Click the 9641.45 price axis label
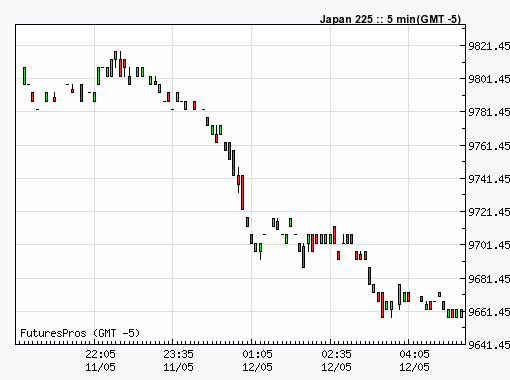The width and height of the screenshot is (510, 380). tap(489, 345)
